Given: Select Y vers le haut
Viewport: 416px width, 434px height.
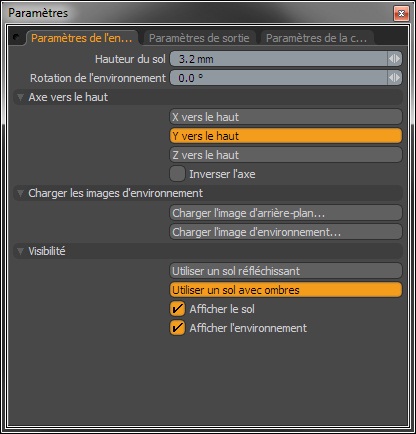Looking at the screenshot, I should click(286, 136).
